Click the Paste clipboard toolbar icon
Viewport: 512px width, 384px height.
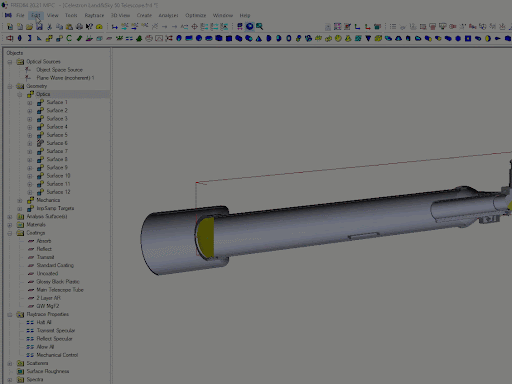point(69,27)
